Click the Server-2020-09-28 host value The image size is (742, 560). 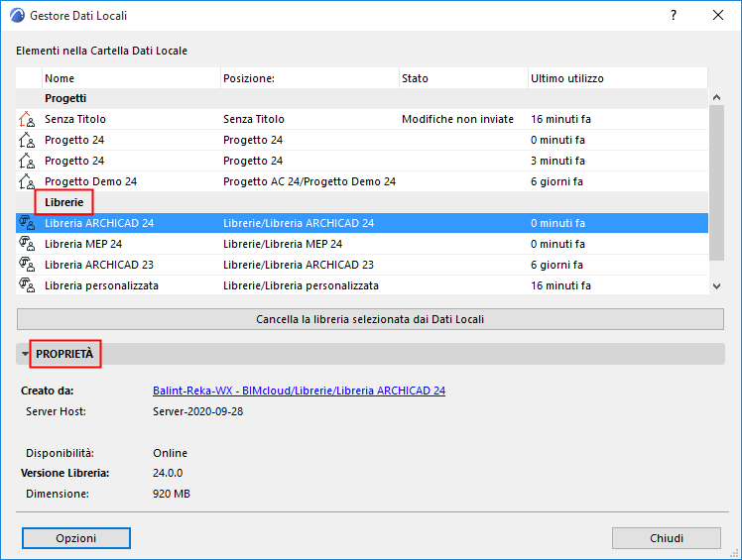[x=197, y=411]
